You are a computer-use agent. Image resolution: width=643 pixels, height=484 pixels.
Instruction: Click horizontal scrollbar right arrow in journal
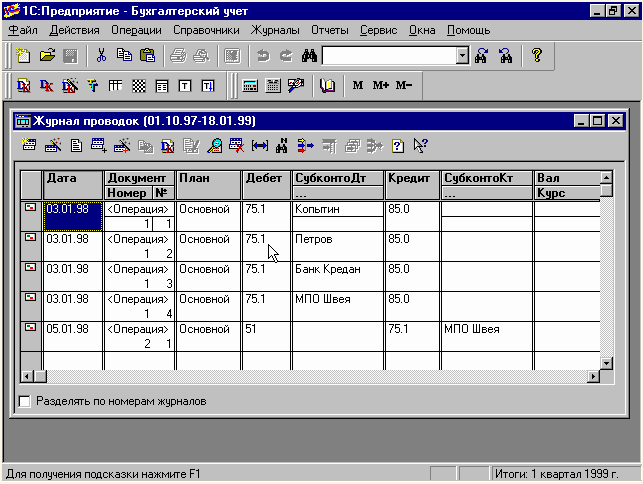(592, 376)
